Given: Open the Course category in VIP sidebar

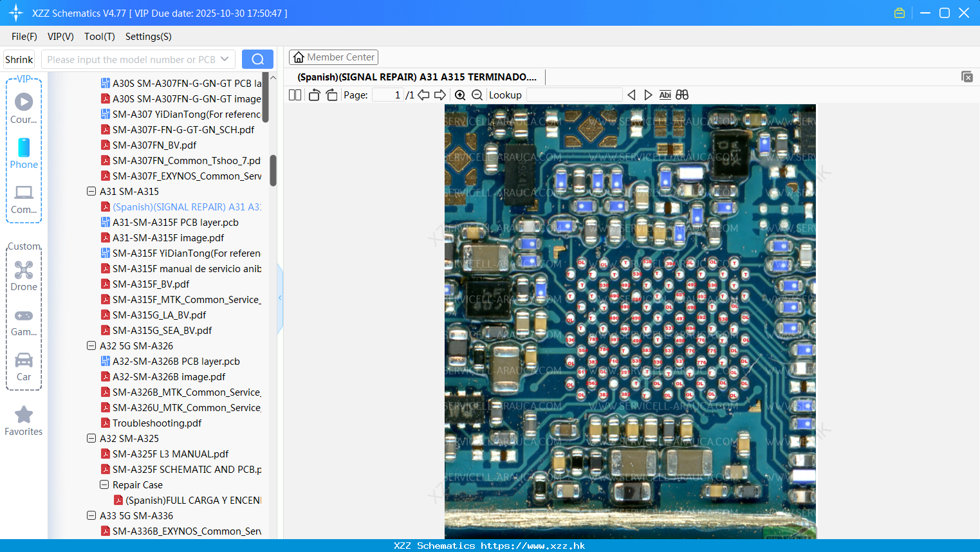Looking at the screenshot, I should [x=24, y=108].
